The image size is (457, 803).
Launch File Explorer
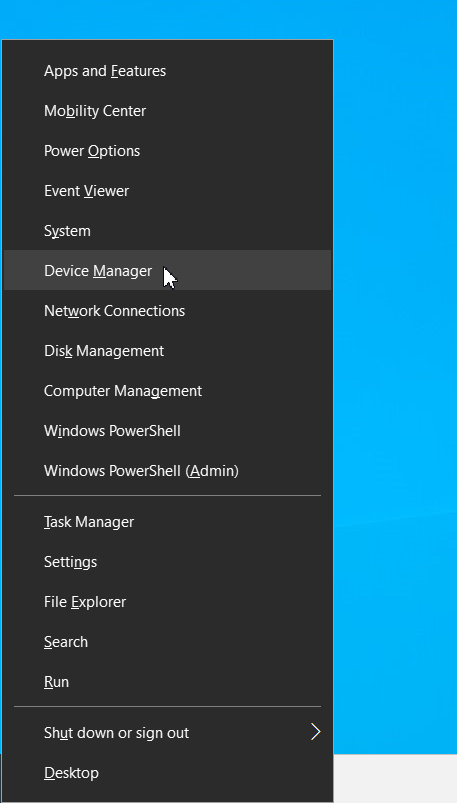[167, 601]
